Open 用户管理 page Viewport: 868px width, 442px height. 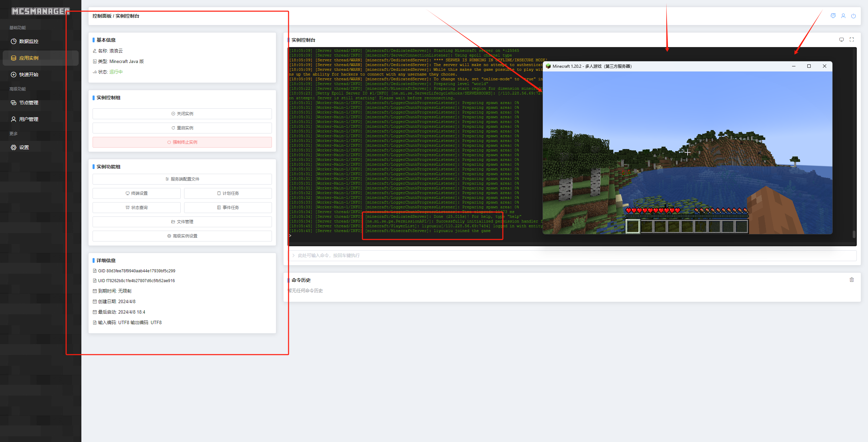point(41,119)
